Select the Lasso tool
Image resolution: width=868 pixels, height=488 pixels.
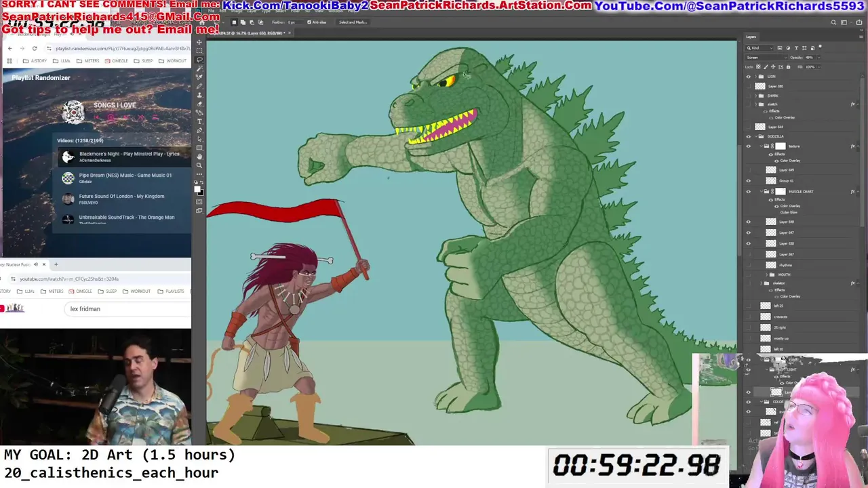click(x=199, y=60)
